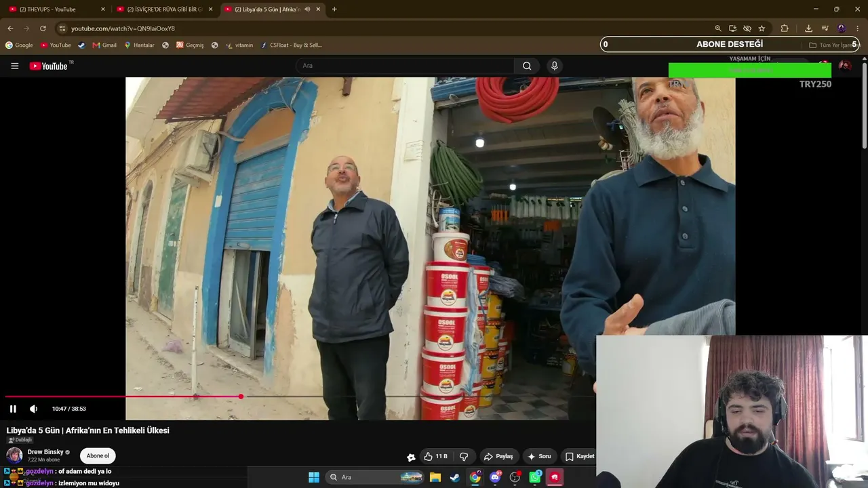Viewport: 868px width, 488px height.
Task: Mute the Libya tab audio icon
Action: click(307, 9)
